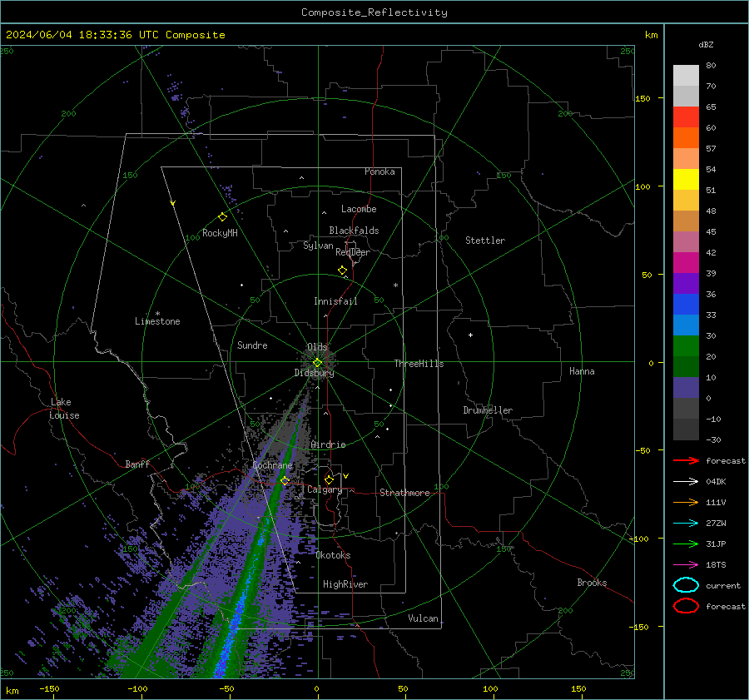Click the asterisk marker above Limestone label
Image resolution: width=749 pixels, height=700 pixels.
pyautogui.click(x=157, y=314)
